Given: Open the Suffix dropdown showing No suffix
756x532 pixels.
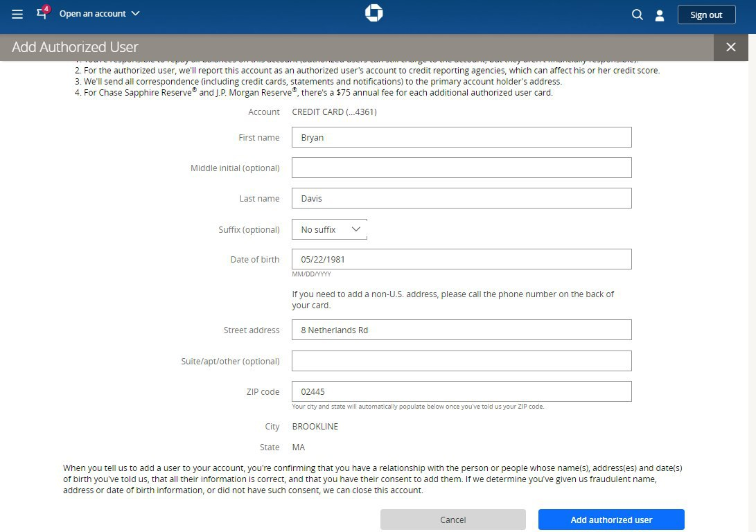Looking at the screenshot, I should (x=329, y=229).
